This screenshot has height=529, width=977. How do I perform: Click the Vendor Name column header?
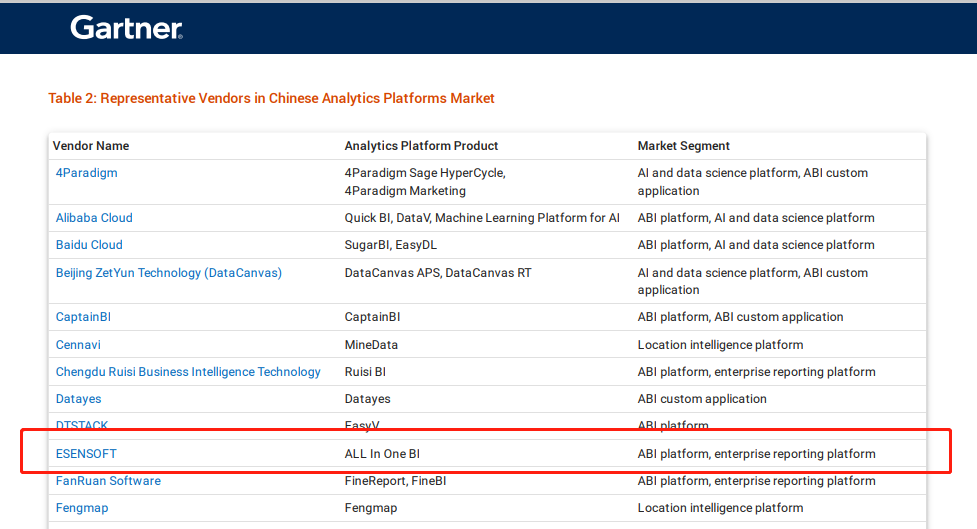coord(91,146)
